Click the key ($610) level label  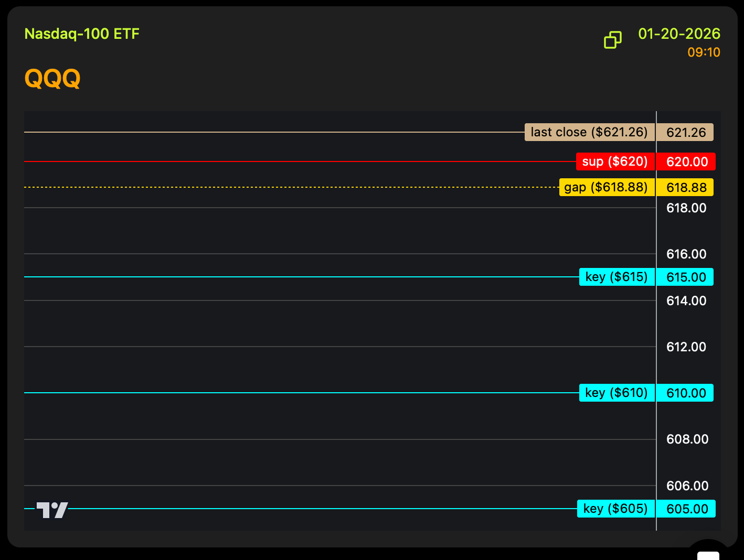pos(617,393)
